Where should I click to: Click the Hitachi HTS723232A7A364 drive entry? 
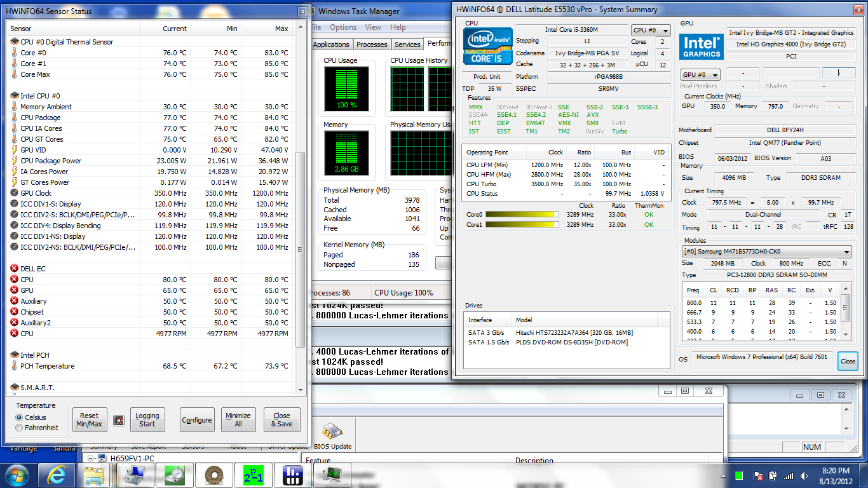tap(566, 332)
